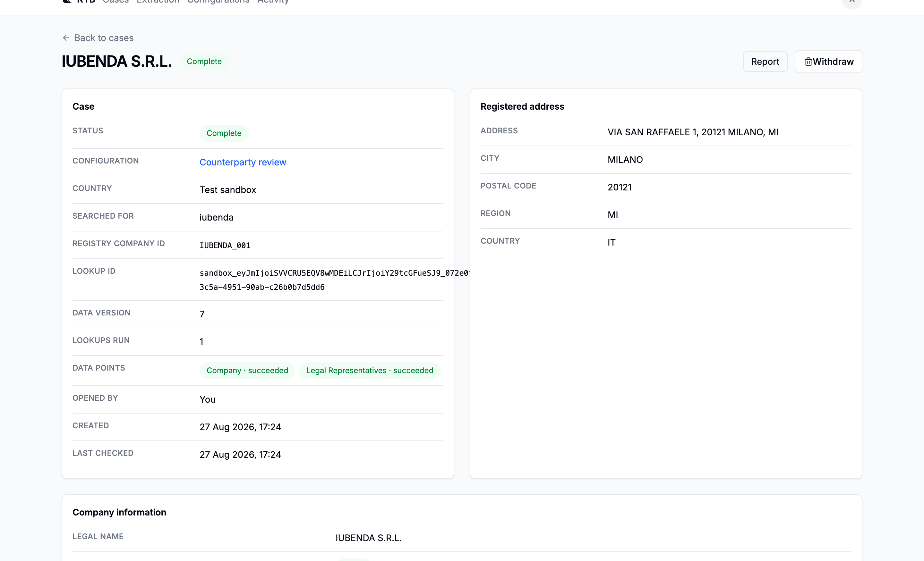924x561 pixels.
Task: Click the city value MILANO
Action: 625,160
